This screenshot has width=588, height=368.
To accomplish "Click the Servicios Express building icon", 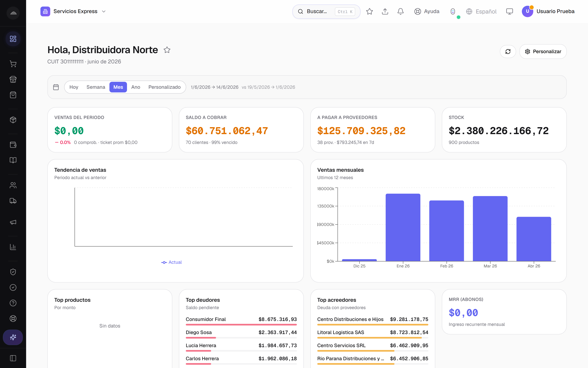I will [x=45, y=11].
